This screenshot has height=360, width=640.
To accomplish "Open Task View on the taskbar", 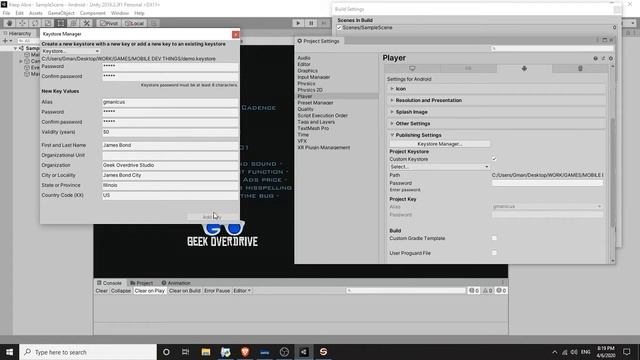I will (x=186, y=352).
